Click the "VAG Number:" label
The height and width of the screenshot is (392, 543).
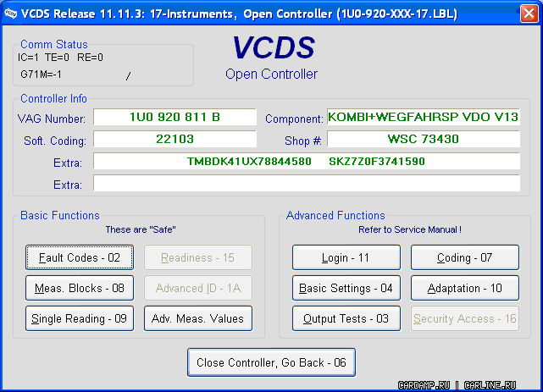(52, 119)
